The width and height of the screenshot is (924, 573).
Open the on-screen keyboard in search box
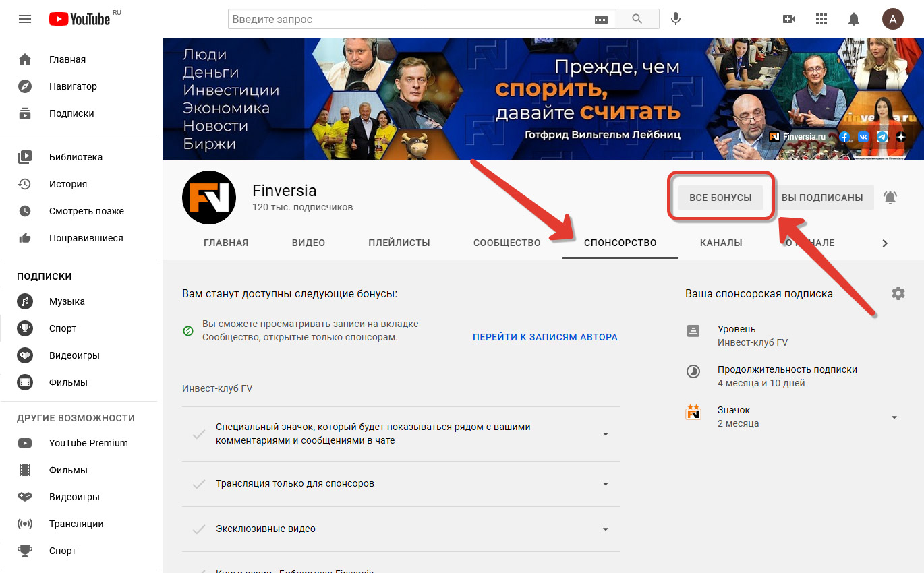[601, 20]
